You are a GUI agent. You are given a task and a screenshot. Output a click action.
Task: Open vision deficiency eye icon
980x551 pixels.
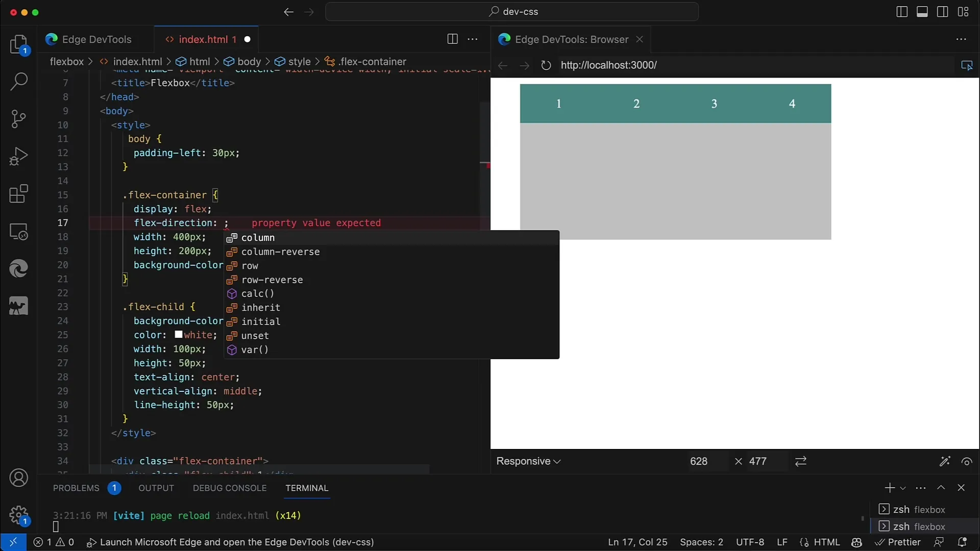[x=967, y=461]
